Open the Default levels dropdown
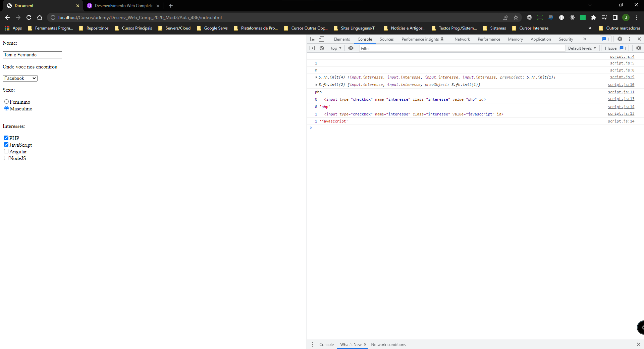644x349 pixels. point(582,48)
